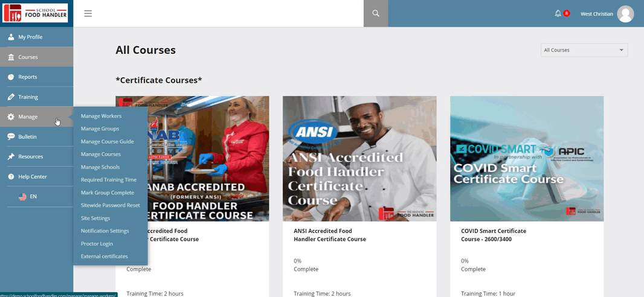The width and height of the screenshot is (644, 297).
Task: Click the US flag language icon
Action: pos(22,197)
